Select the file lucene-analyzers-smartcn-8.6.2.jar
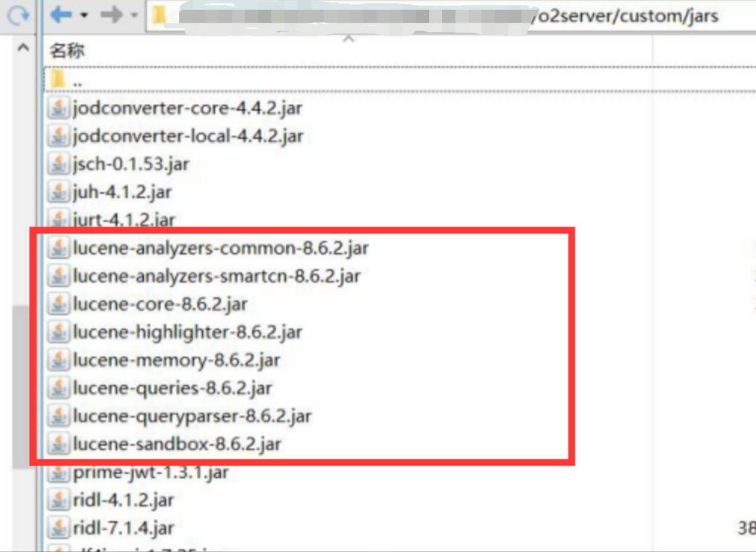Screen dimensions: 756x552 point(217,276)
